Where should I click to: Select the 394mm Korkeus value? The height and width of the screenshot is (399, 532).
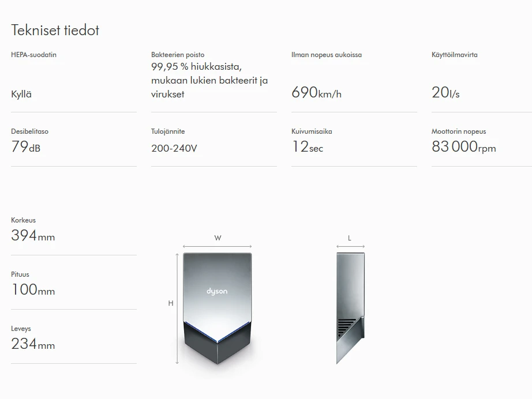pyautogui.click(x=33, y=236)
